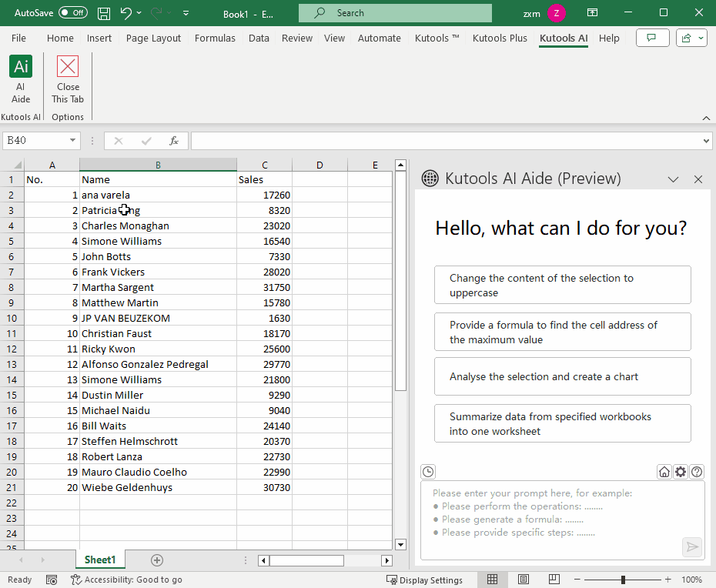
Task: Switch to Page Layout view icon
Action: tap(524, 580)
